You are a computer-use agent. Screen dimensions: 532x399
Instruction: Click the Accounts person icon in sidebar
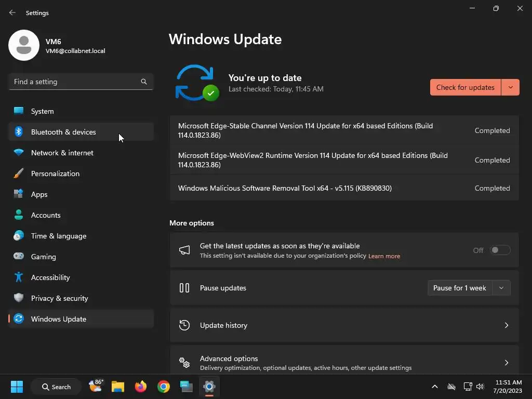[19, 215]
